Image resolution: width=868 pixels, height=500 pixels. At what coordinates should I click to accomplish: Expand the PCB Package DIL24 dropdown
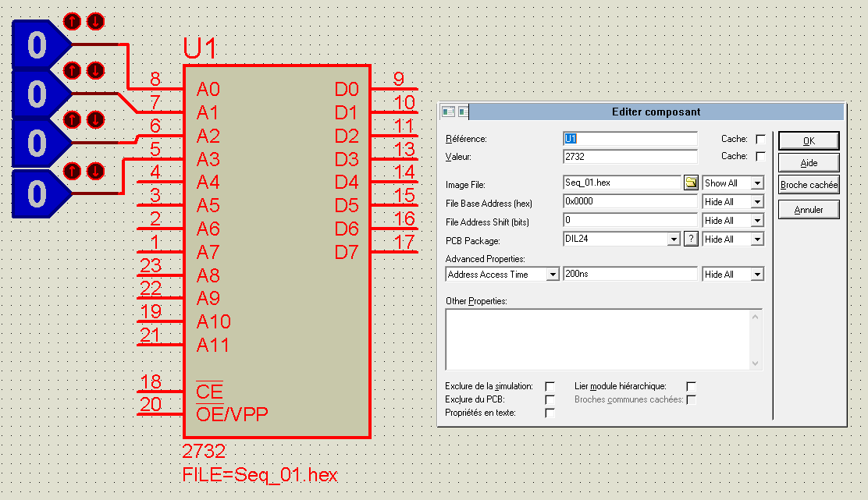click(x=674, y=239)
